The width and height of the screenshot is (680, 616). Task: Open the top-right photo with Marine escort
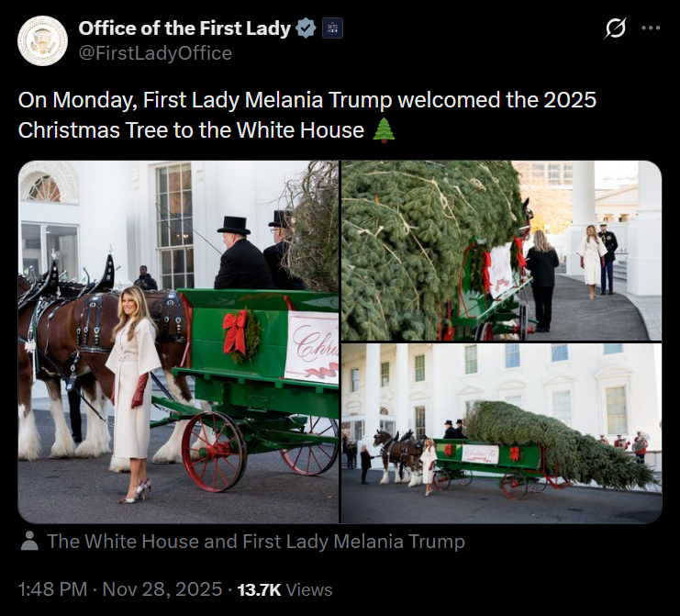tap(501, 251)
